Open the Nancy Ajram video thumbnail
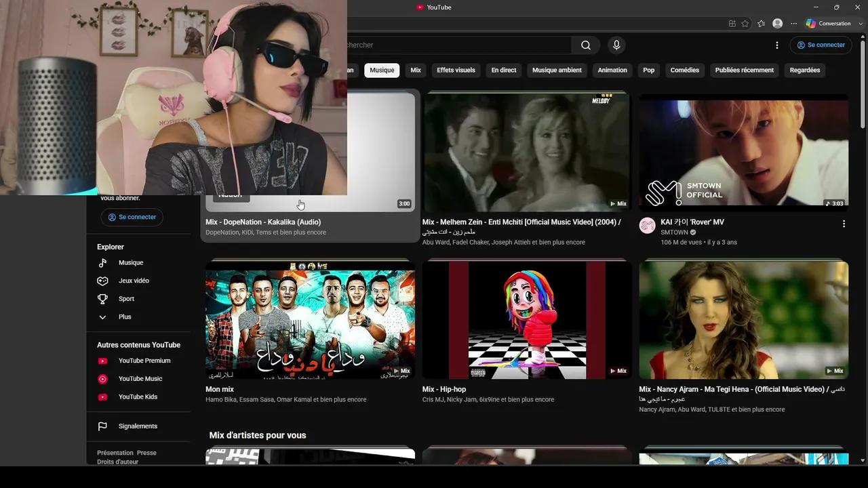The image size is (868, 488). (x=744, y=320)
